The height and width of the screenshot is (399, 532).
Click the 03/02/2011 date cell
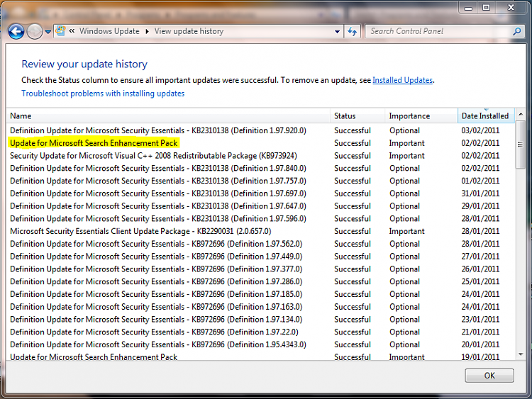[x=480, y=130]
